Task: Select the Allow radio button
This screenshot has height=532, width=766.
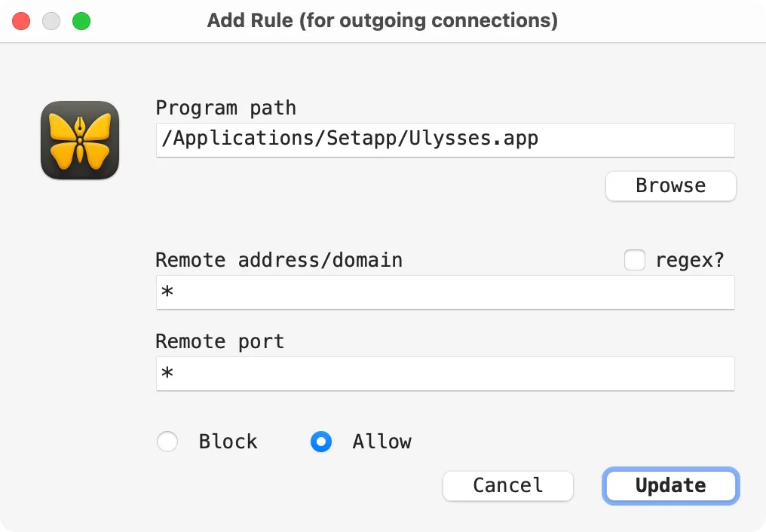Action: [321, 442]
